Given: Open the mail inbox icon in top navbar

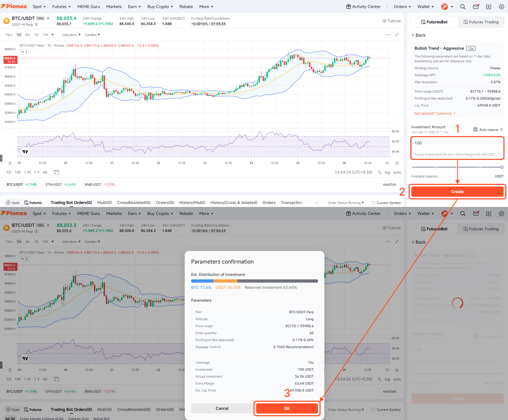Looking at the screenshot, I should (476, 7).
